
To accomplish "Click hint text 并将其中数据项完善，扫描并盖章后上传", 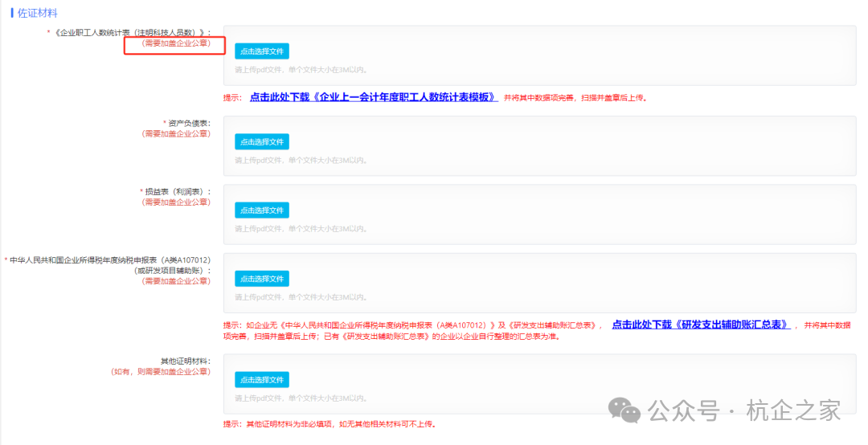I will click(x=575, y=98).
